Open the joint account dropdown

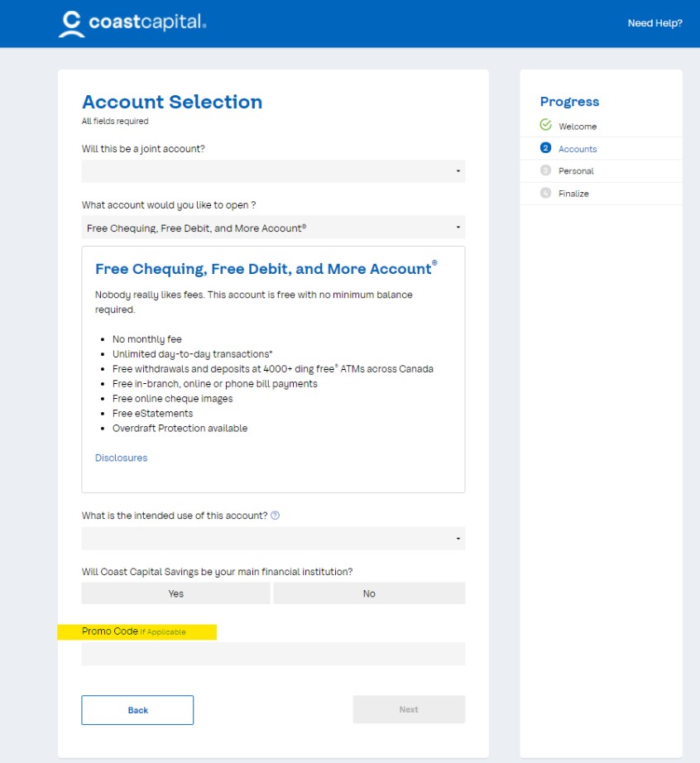pyautogui.click(x=273, y=171)
